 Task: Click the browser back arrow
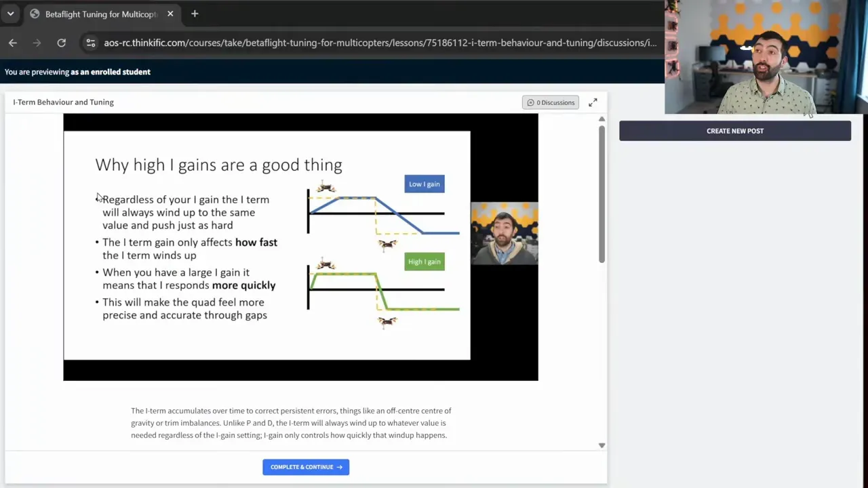point(13,43)
